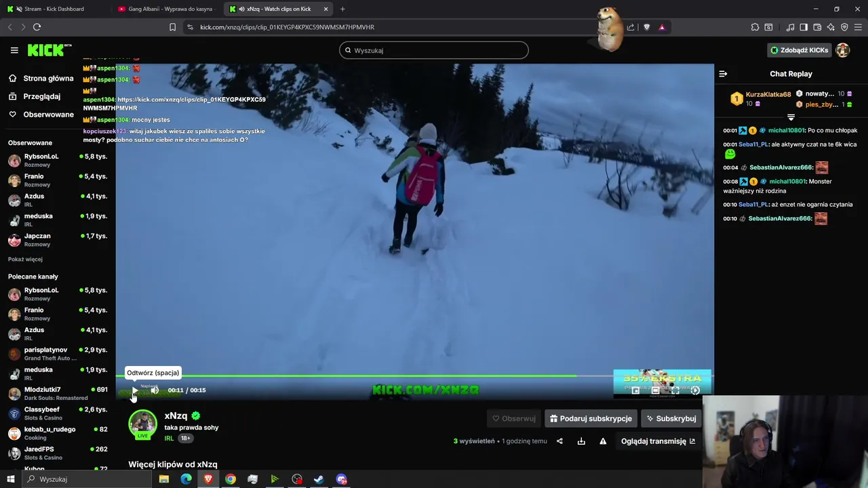Expand the chat leaderboard dropdown arrow
The width and height of the screenshot is (868, 488).
791,117
